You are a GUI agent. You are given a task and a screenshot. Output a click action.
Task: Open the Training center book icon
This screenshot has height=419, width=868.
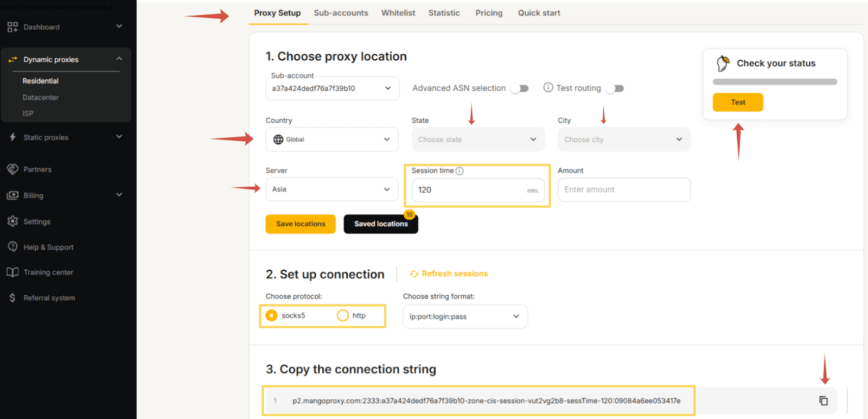pyautogui.click(x=12, y=272)
